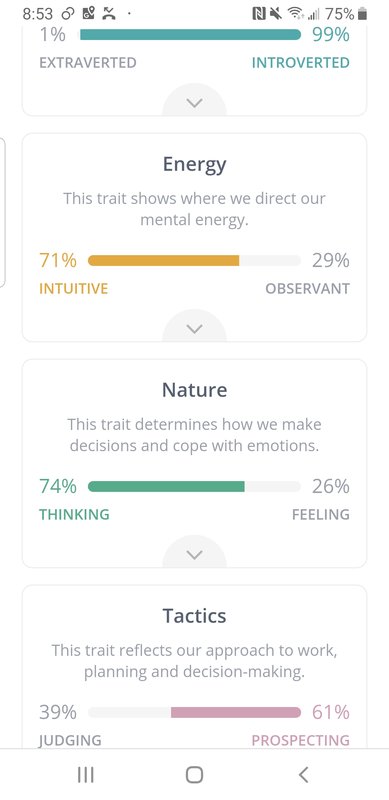The height and width of the screenshot is (800, 389).
Task: Click the Nature thinking-feeling progress bar
Action: 194,487
